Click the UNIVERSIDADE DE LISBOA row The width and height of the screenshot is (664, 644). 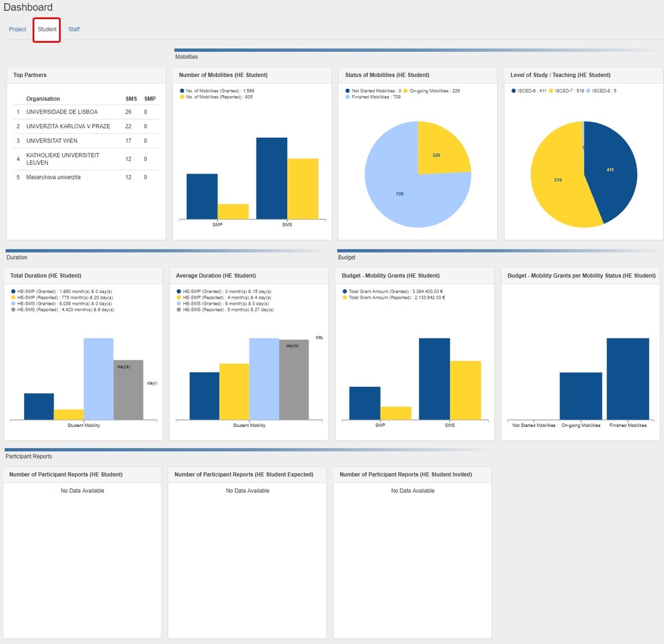pyautogui.click(x=86, y=112)
